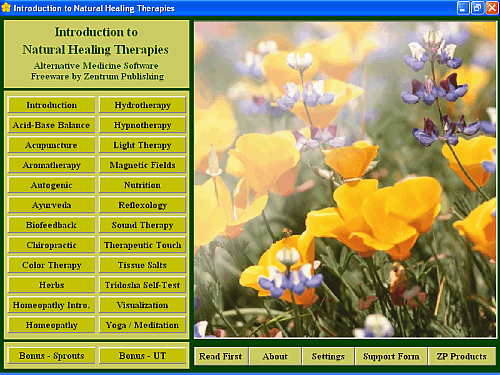Select the Nutrition topic
The width and height of the screenshot is (500, 375).
pyautogui.click(x=143, y=185)
